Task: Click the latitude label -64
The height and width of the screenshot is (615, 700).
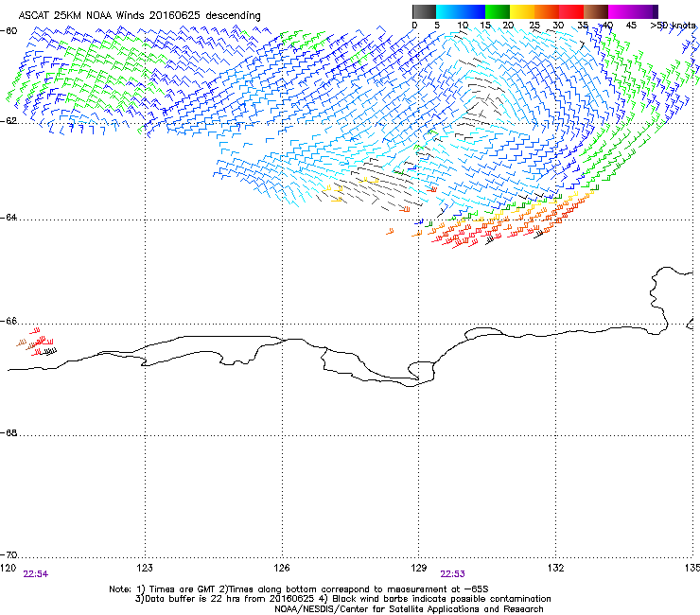Action: point(9,217)
